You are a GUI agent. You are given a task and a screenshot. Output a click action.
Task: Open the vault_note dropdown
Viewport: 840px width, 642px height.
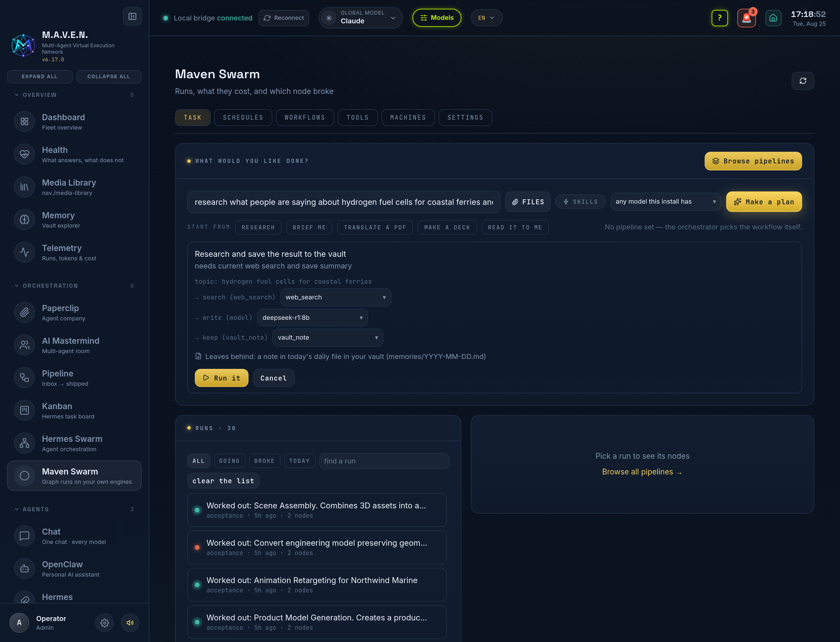pyautogui.click(x=327, y=337)
